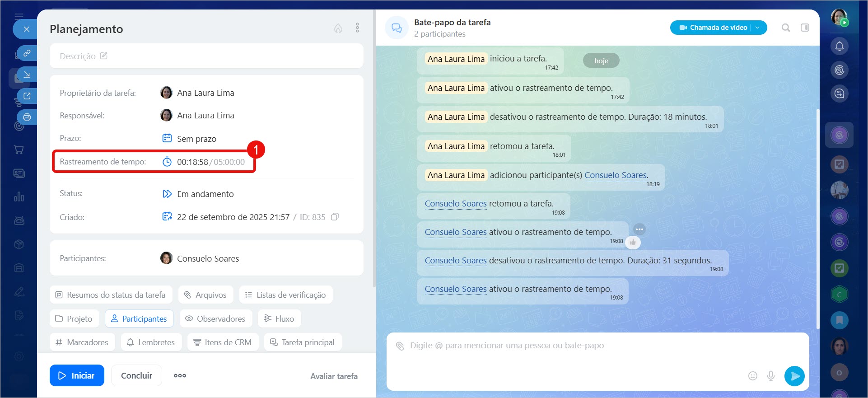Click the copy task ID icon
The height and width of the screenshot is (398, 868).
[335, 217]
